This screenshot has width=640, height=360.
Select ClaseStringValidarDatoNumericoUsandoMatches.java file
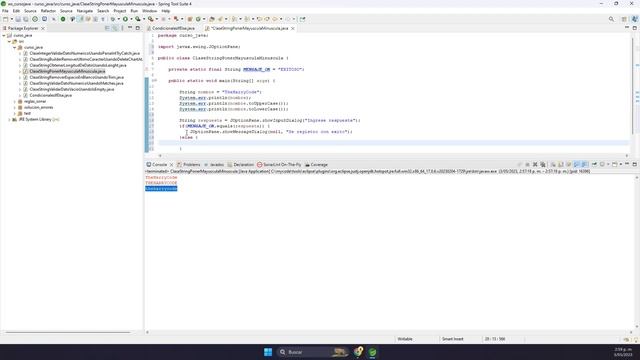[x=76, y=83]
